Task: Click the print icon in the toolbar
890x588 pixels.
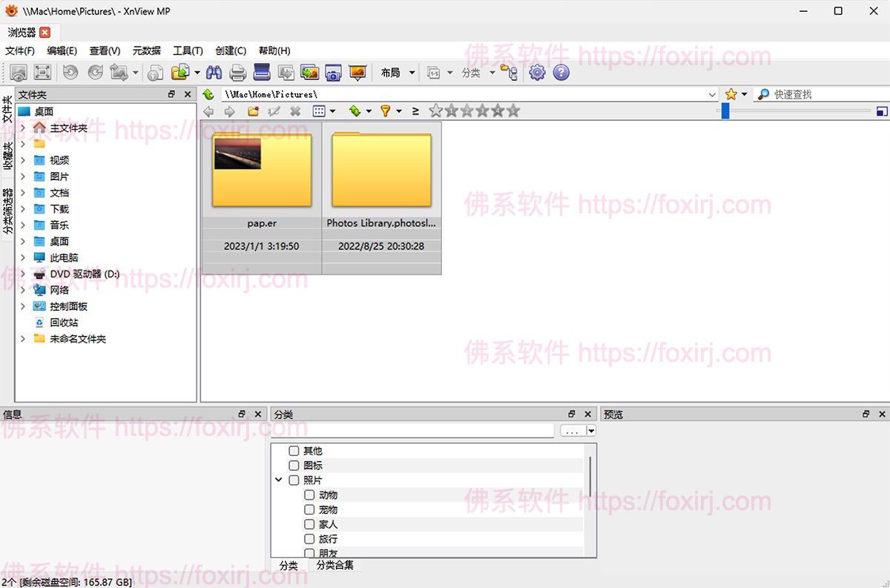Action: point(237,72)
